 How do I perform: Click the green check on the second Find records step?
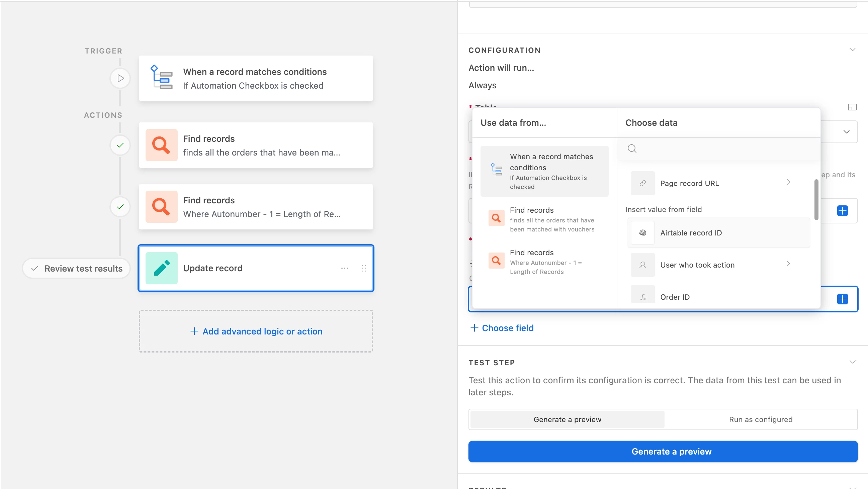tap(120, 206)
